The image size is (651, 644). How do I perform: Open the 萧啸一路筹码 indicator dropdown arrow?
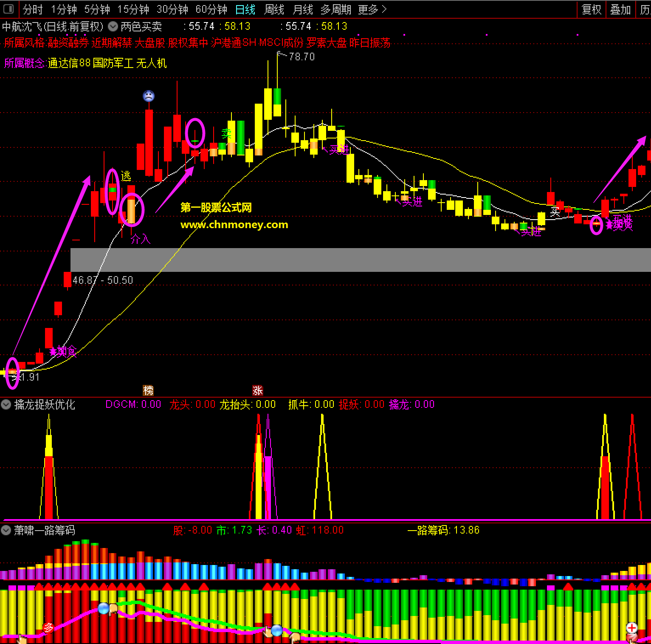click(6, 530)
